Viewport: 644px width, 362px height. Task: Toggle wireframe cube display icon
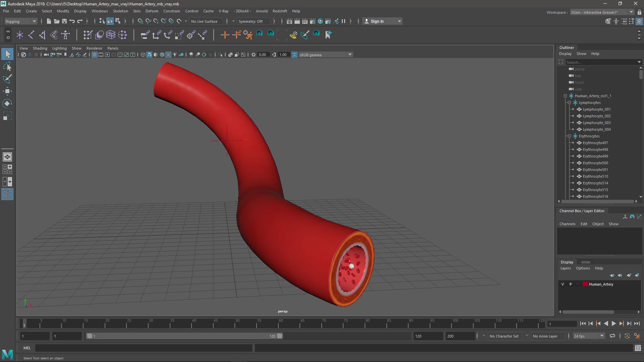click(143, 55)
